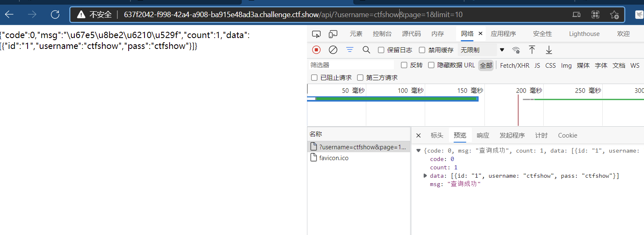Click the blue request bar in timeline overview
The height and width of the screenshot is (235, 644).
(x=393, y=99)
